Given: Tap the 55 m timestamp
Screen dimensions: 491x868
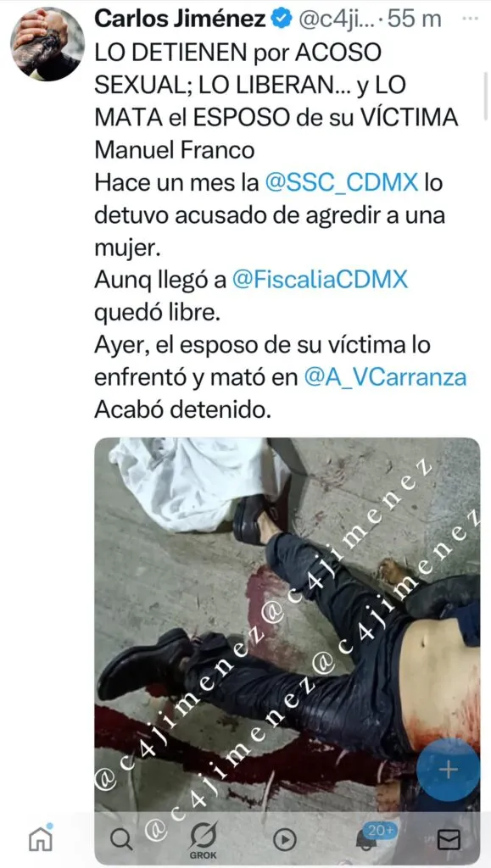Looking at the screenshot, I should [x=416, y=19].
